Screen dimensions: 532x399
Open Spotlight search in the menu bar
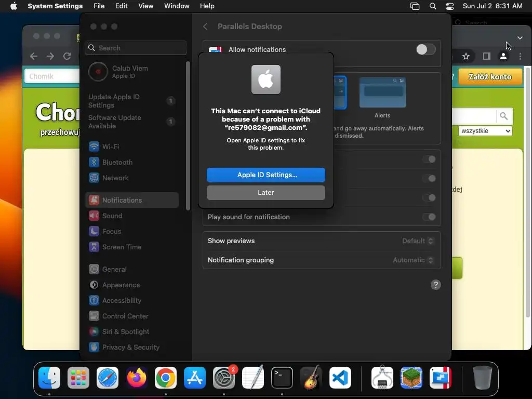point(433,6)
